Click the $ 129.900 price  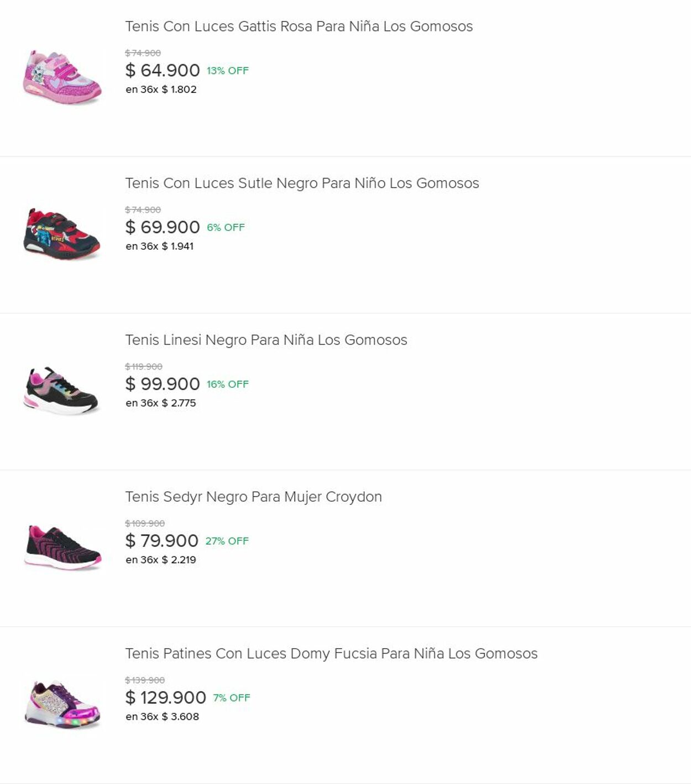click(x=166, y=698)
